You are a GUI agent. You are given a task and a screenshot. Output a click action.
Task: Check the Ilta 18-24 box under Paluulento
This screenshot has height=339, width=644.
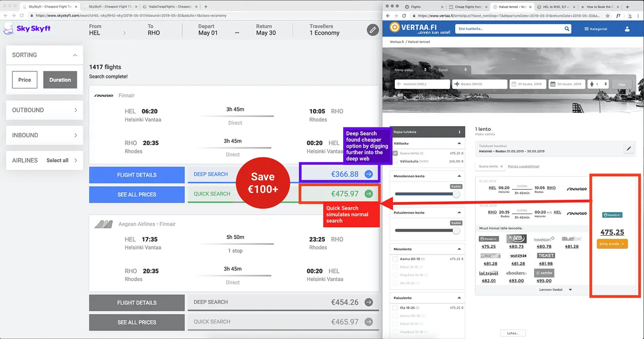coord(395,308)
